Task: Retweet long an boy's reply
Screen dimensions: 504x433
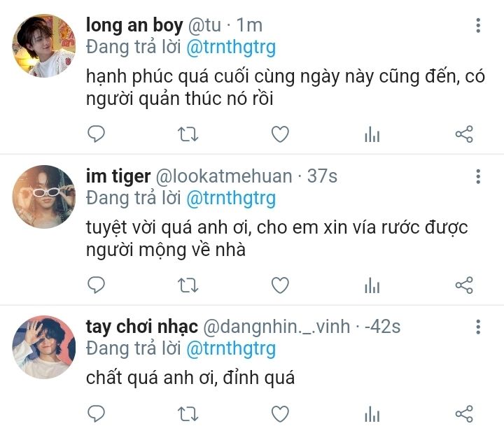Action: point(188,134)
